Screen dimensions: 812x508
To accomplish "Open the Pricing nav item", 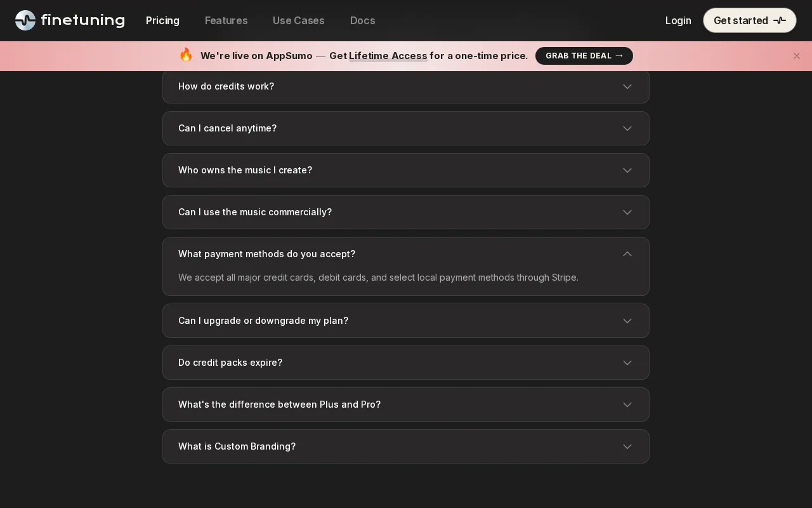I will coord(162,20).
